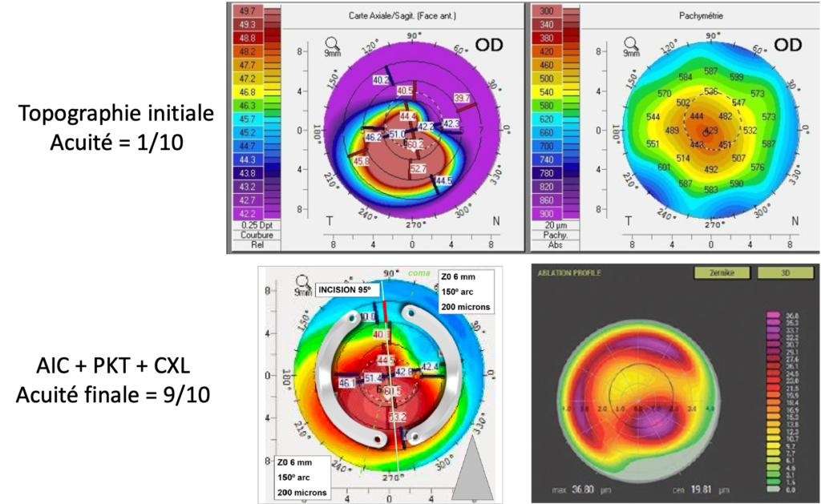This screenshot has height=504, width=821.
Task: Click the 51.0 value on the axial map
Action: point(398,135)
